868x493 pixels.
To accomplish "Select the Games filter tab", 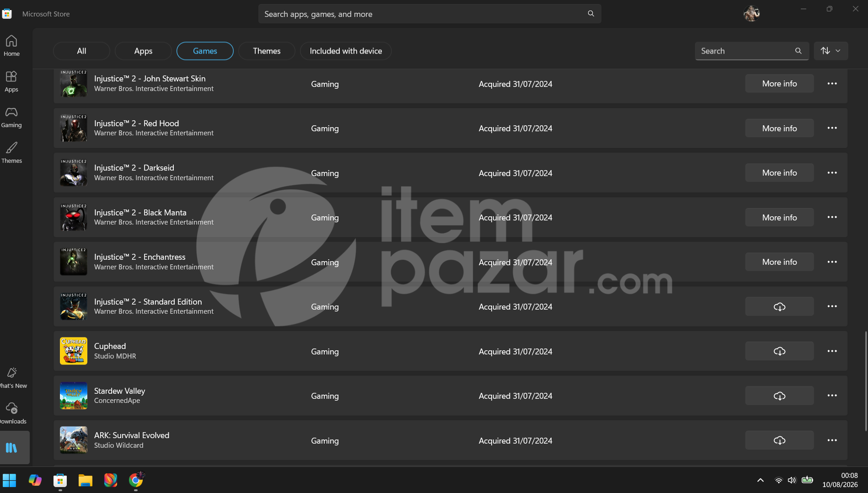I will pyautogui.click(x=205, y=51).
